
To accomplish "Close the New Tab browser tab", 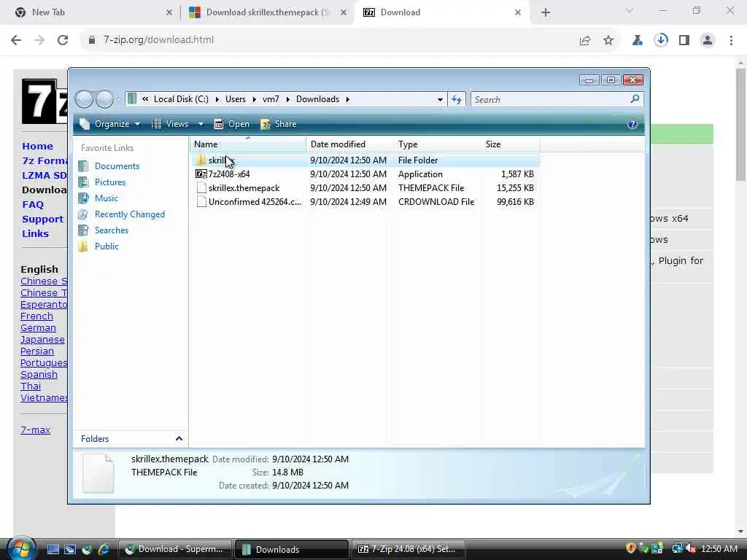I will click(169, 13).
